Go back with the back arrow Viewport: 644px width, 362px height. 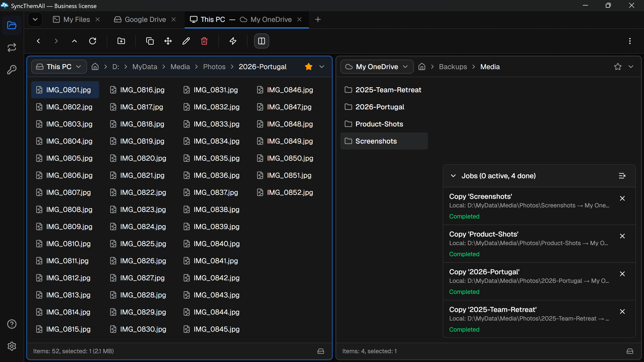pos(38,41)
